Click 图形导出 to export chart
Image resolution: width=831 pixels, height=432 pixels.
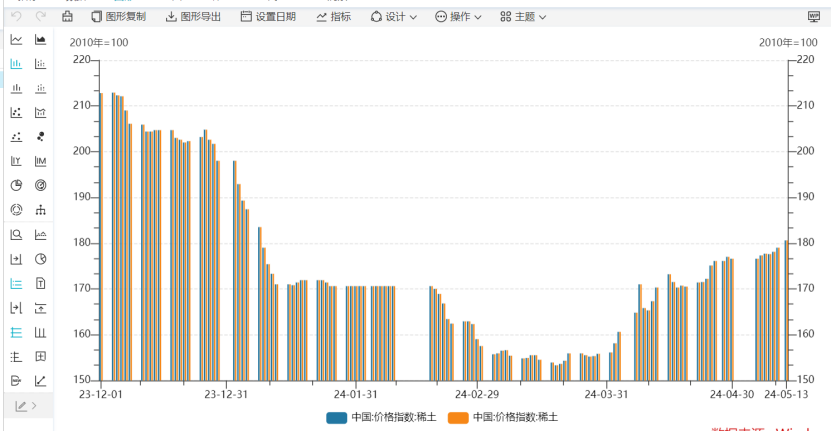(x=194, y=17)
